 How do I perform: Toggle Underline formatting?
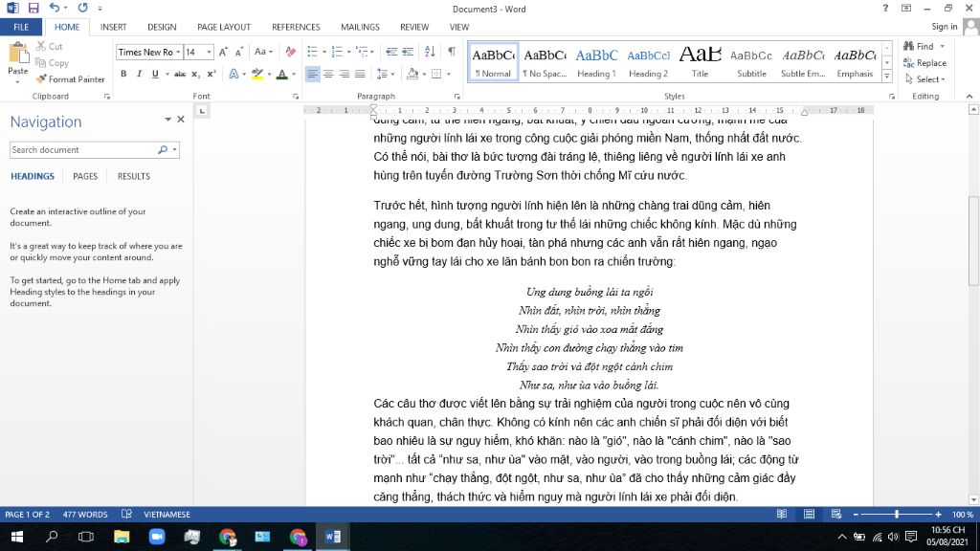[155, 74]
